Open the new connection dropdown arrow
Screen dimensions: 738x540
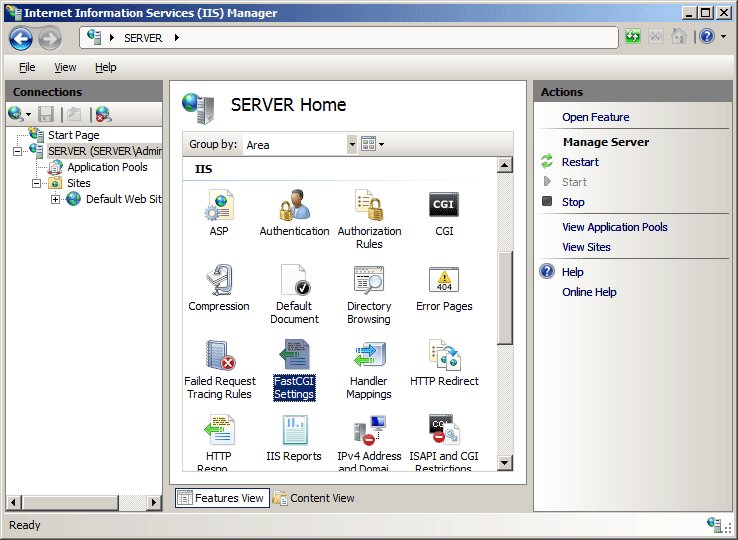pyautogui.click(x=29, y=114)
